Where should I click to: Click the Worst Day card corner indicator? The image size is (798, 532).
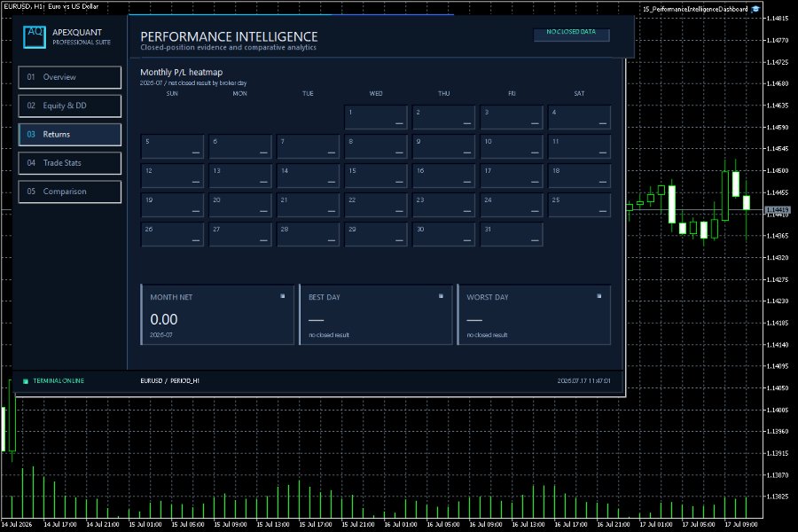[x=599, y=296]
